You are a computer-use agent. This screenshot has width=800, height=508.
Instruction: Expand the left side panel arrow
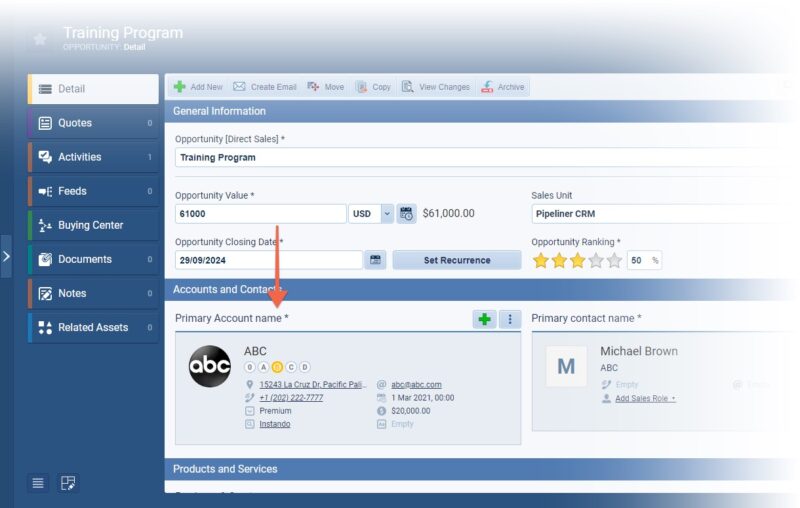[6, 256]
